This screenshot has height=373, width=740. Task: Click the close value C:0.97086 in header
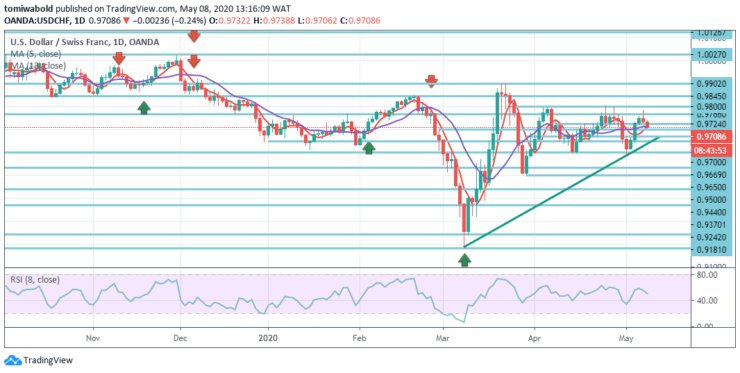(x=360, y=21)
